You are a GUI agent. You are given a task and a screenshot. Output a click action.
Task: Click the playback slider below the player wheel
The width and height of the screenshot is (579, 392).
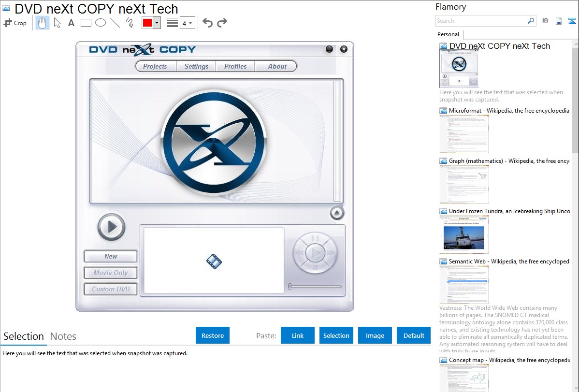315,286
